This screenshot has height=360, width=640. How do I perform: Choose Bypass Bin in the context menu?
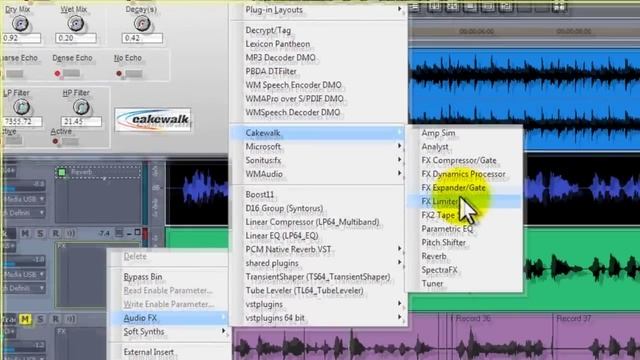pyautogui.click(x=169, y=277)
